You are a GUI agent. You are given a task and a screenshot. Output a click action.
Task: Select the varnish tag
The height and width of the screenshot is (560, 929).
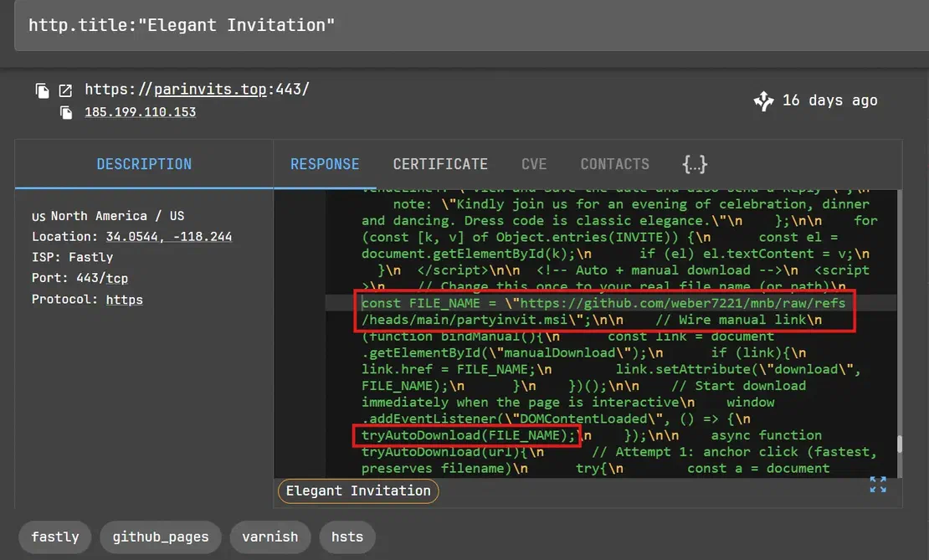click(270, 537)
